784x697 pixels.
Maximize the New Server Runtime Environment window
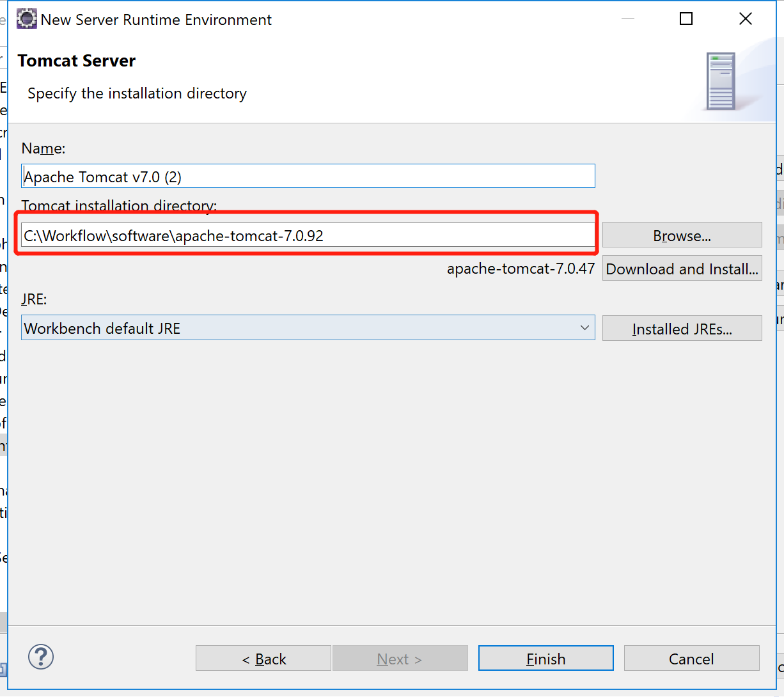tap(686, 19)
